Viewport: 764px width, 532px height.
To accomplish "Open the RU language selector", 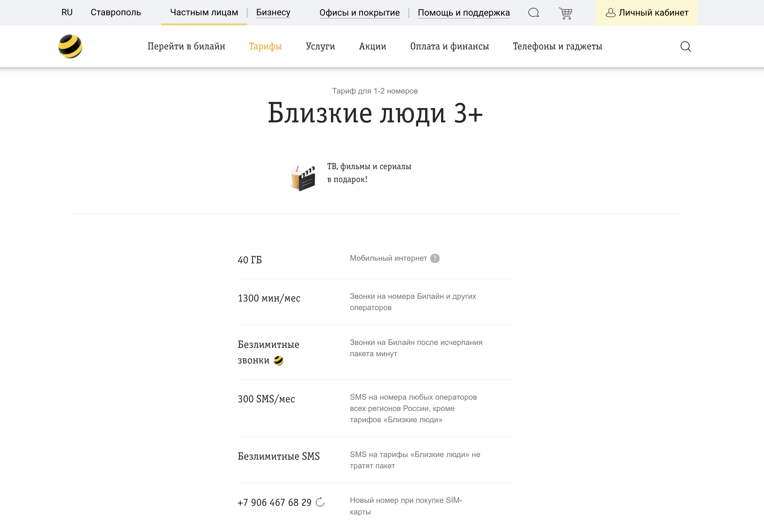I will click(x=67, y=13).
